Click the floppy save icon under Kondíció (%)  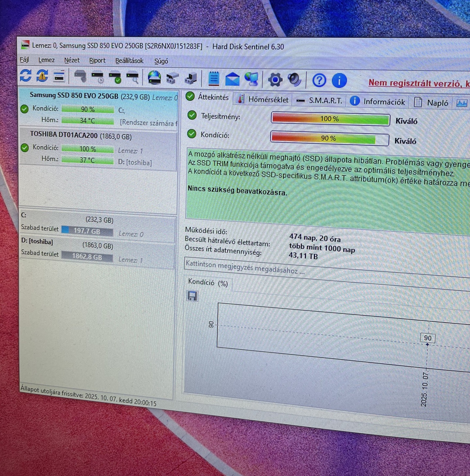(x=192, y=296)
